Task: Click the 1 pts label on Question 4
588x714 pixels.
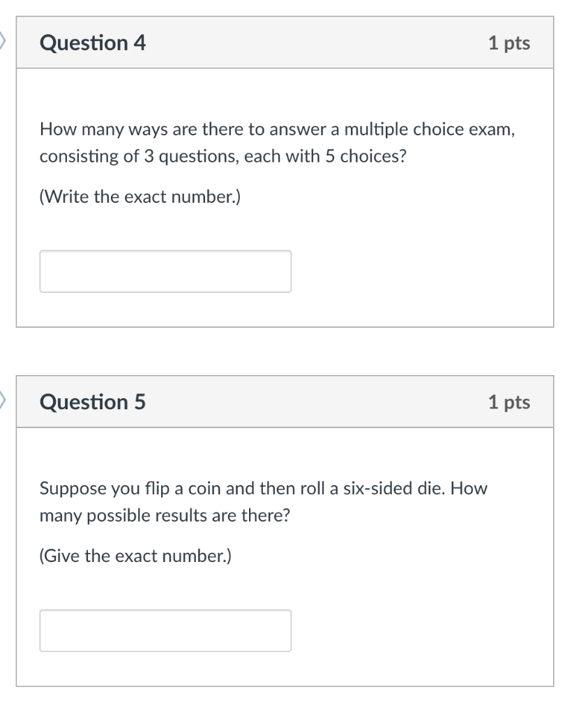Action: [x=509, y=43]
